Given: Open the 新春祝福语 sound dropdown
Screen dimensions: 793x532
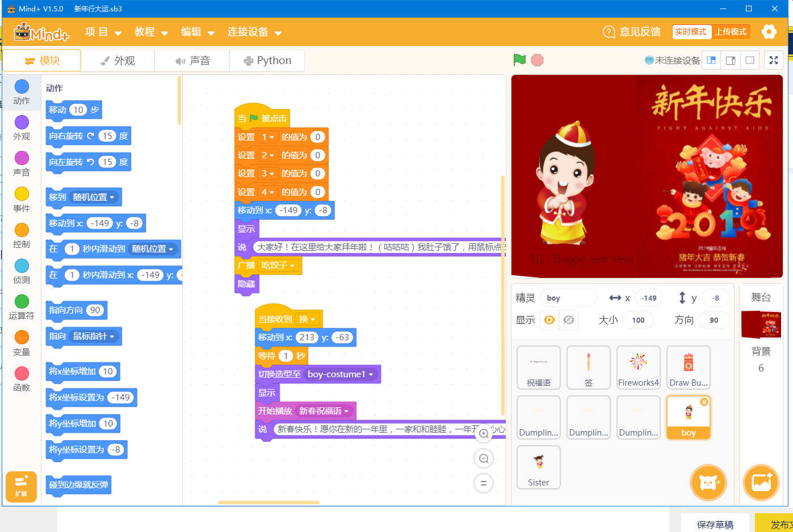Looking at the screenshot, I should (x=324, y=411).
